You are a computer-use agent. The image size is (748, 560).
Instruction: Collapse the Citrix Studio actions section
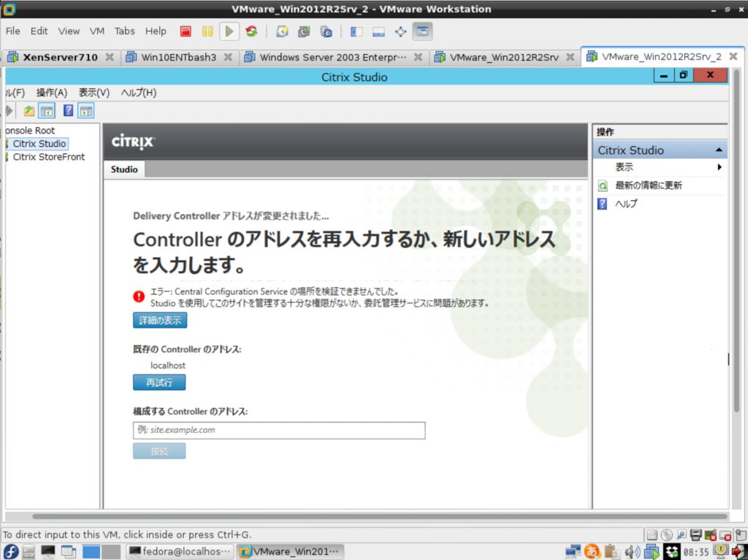pos(719,150)
